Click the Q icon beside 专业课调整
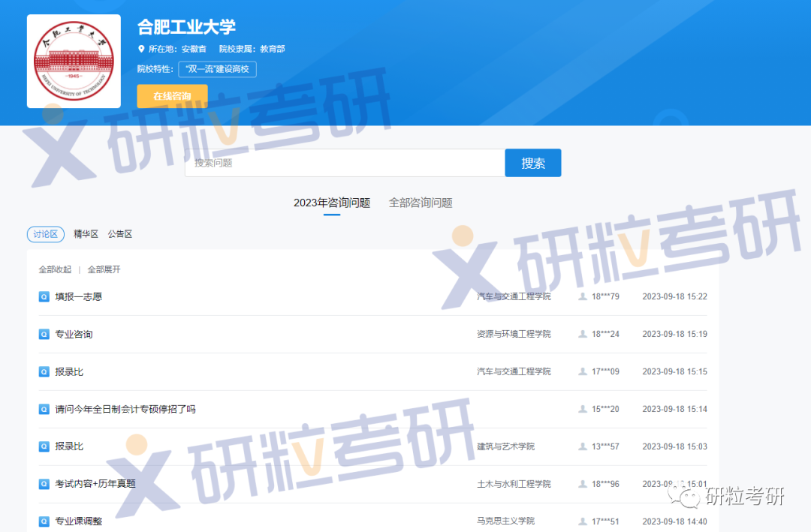This screenshot has height=532, width=811. (x=44, y=521)
